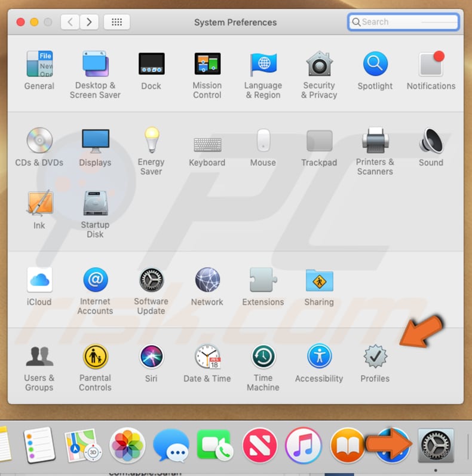Viewport: 472px width, 476px height.
Task: Launch Reminders from the Dock
Action: 39,445
